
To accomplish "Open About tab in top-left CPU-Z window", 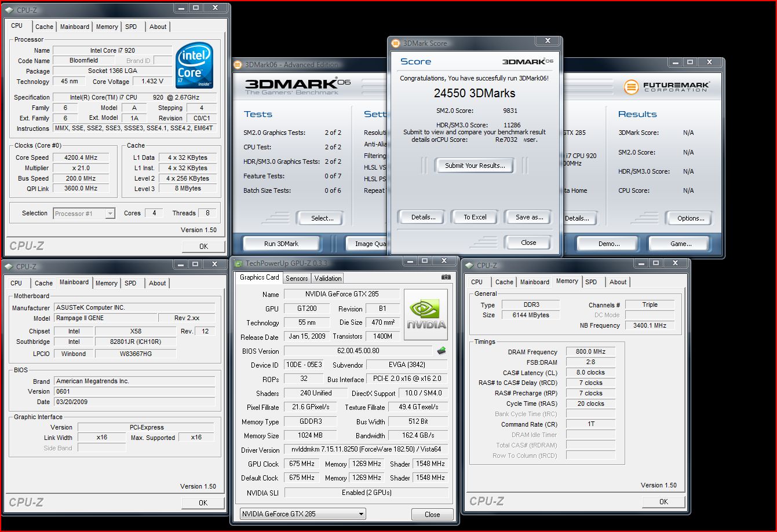I will tap(158, 27).
